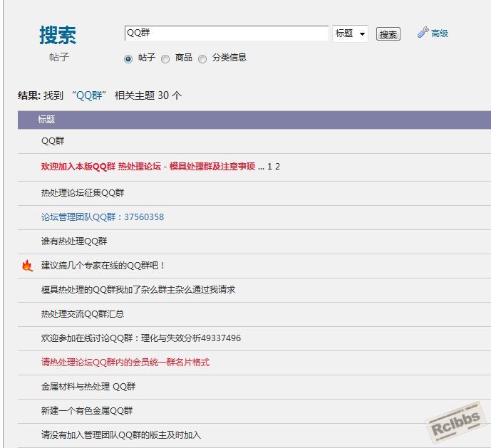Open 欢迎参加在线讨论QQ群 理化与失效分析 thread

(x=141, y=338)
